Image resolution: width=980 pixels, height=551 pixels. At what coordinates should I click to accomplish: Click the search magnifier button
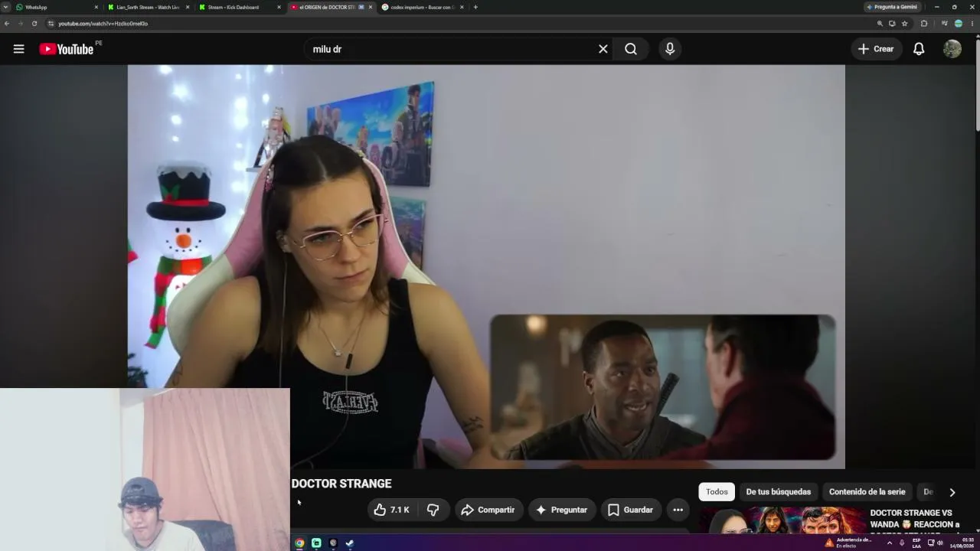[631, 49]
